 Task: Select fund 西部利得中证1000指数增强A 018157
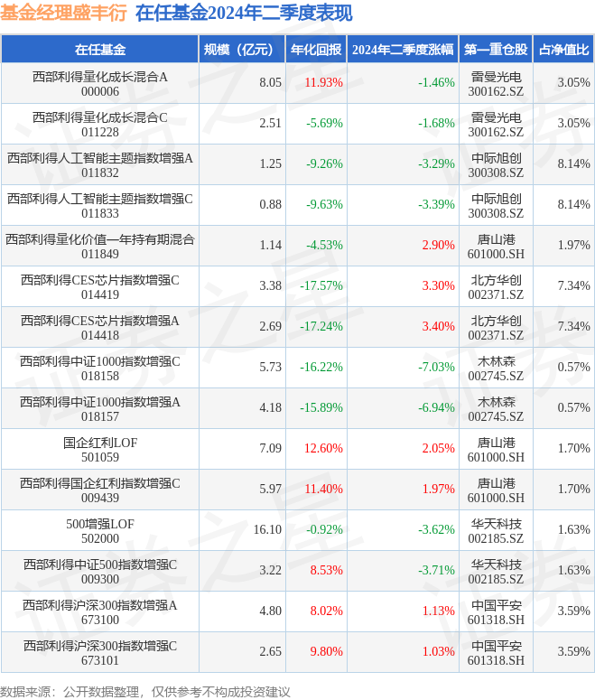[x=100, y=409]
